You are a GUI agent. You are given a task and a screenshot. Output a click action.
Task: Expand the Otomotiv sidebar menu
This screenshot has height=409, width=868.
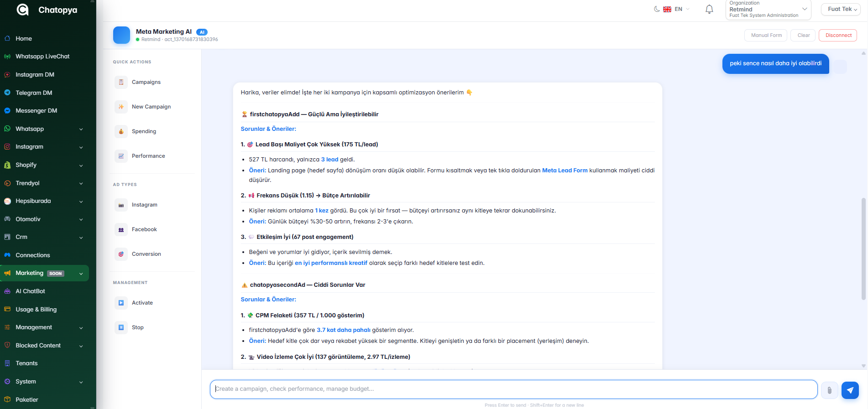point(45,219)
